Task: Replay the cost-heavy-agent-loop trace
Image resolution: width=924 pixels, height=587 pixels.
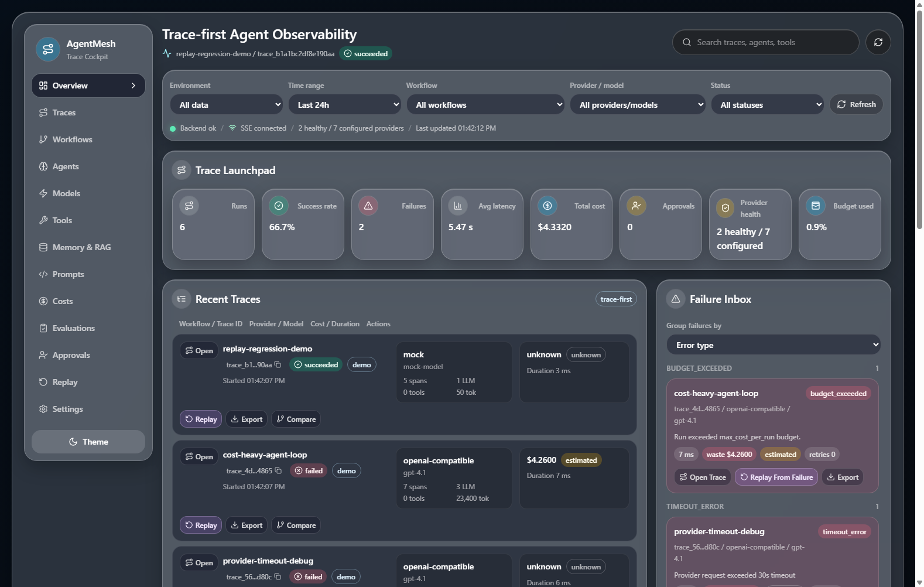Action: [201, 525]
